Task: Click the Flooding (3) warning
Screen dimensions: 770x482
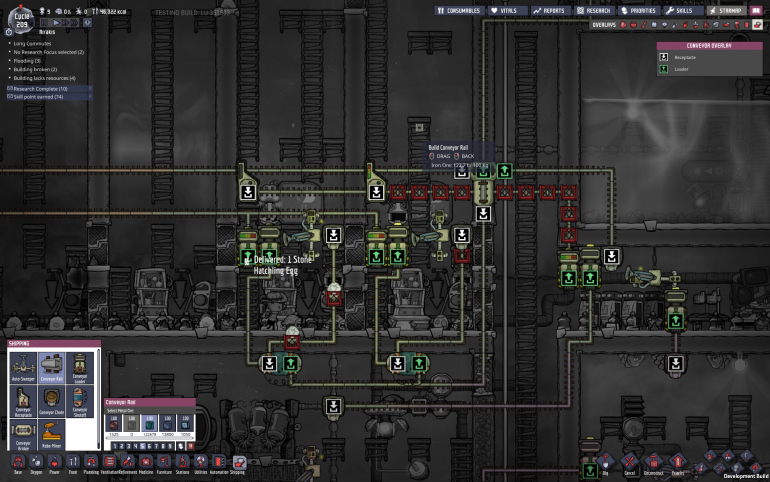Action: pyautogui.click(x=27, y=61)
